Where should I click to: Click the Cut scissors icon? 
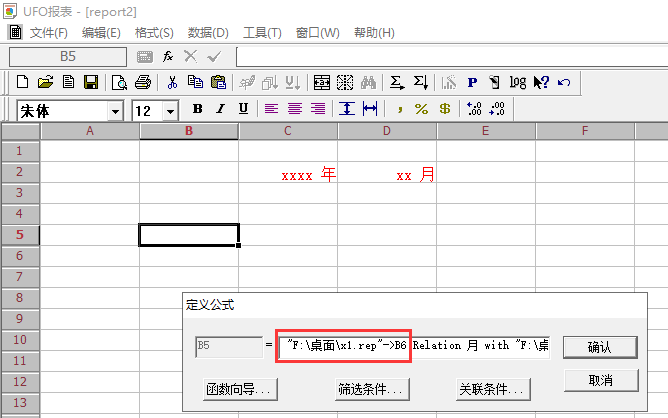[172, 82]
